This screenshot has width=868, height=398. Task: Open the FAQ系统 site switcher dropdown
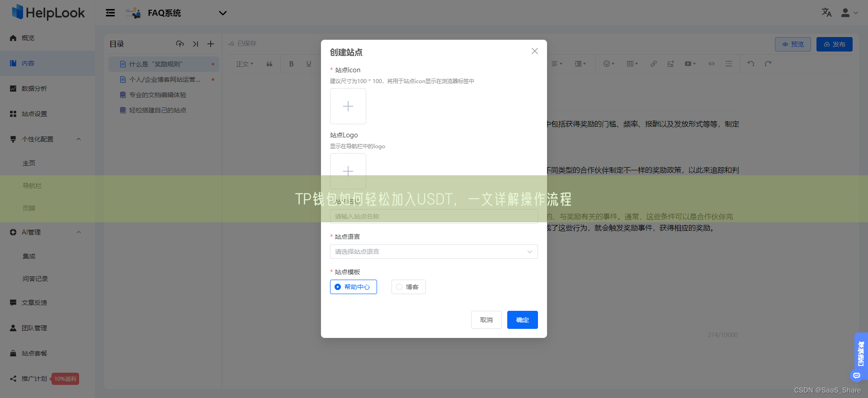[222, 13]
